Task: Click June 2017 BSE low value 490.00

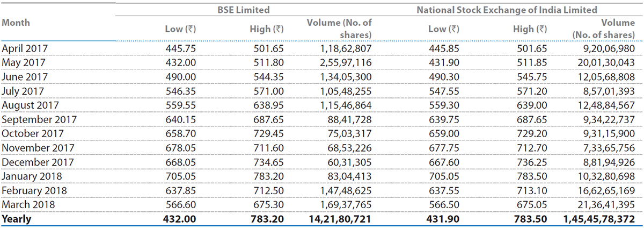Action: (x=180, y=77)
